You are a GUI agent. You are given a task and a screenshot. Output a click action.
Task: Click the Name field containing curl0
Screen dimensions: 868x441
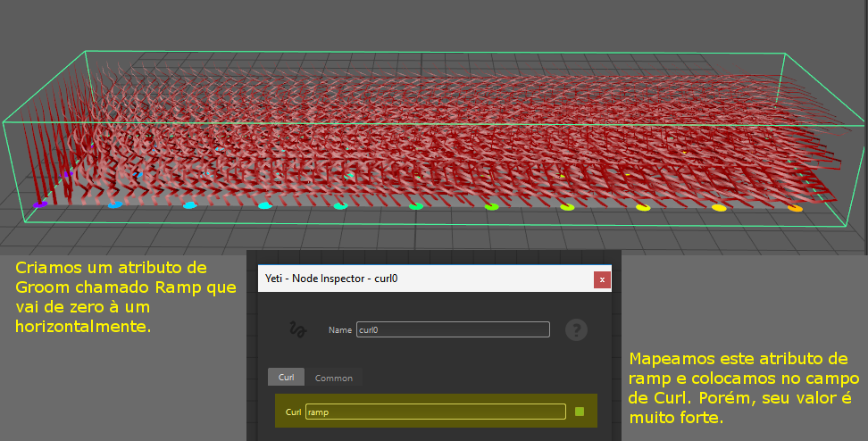pos(452,330)
